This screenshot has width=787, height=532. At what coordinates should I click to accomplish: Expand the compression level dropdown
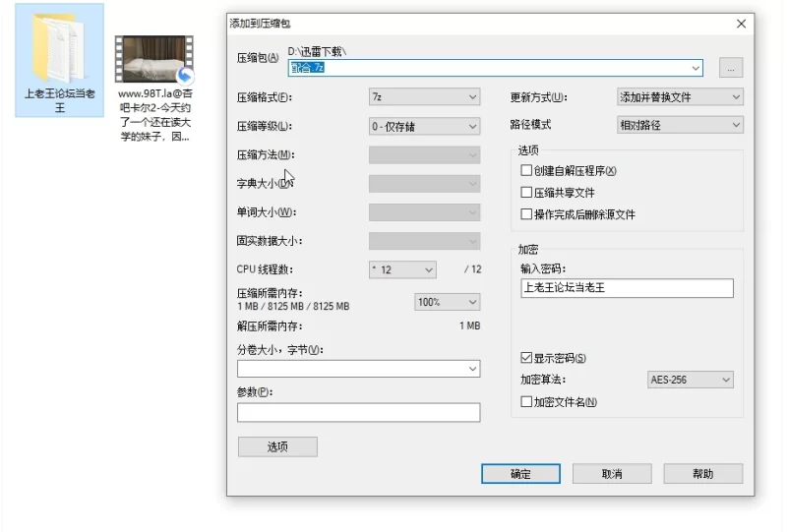click(423, 126)
